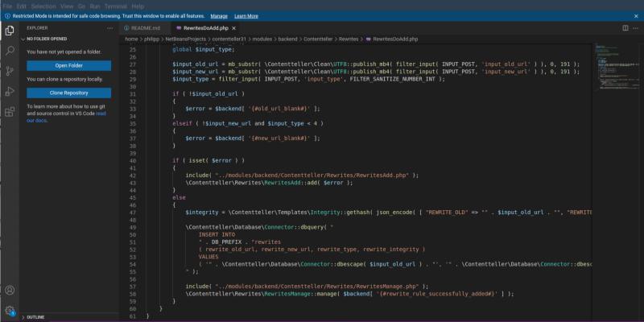
Task: Dismiss the Restricted Mode banner
Action: coord(636,15)
